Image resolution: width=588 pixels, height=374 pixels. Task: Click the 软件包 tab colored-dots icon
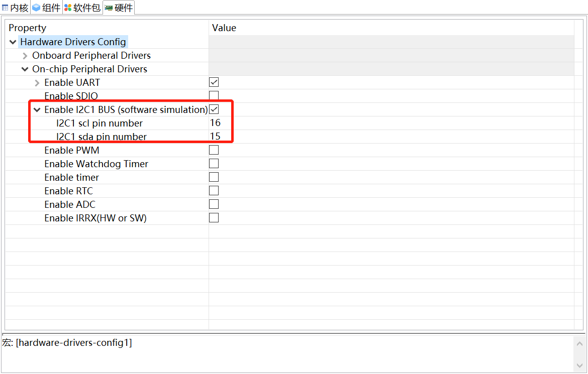(x=68, y=8)
